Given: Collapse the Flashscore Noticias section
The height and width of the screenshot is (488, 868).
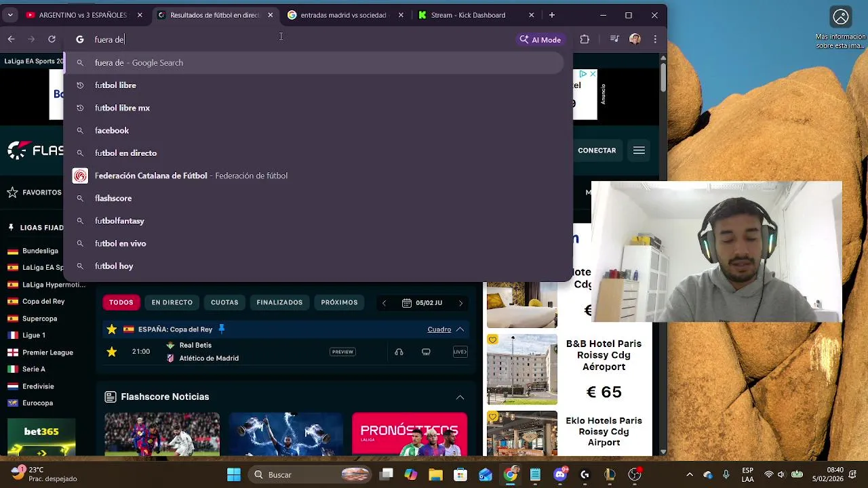Looking at the screenshot, I should click(460, 397).
